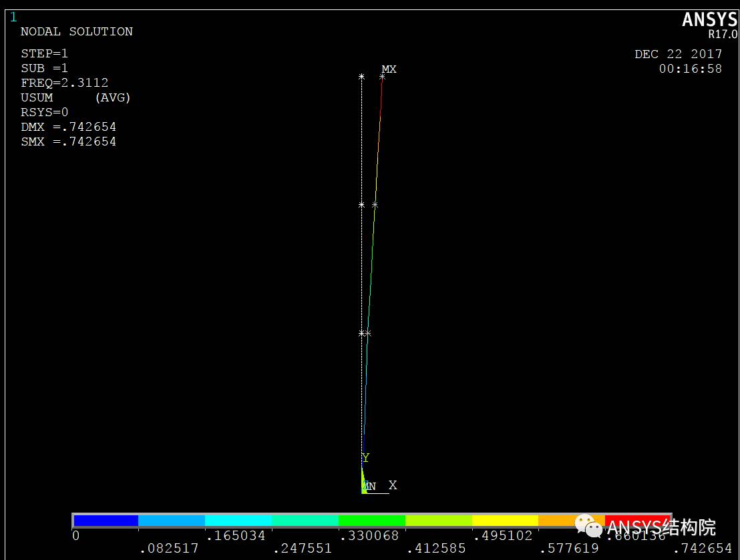
Task: Click the cyan legend color band
Action: [238, 521]
